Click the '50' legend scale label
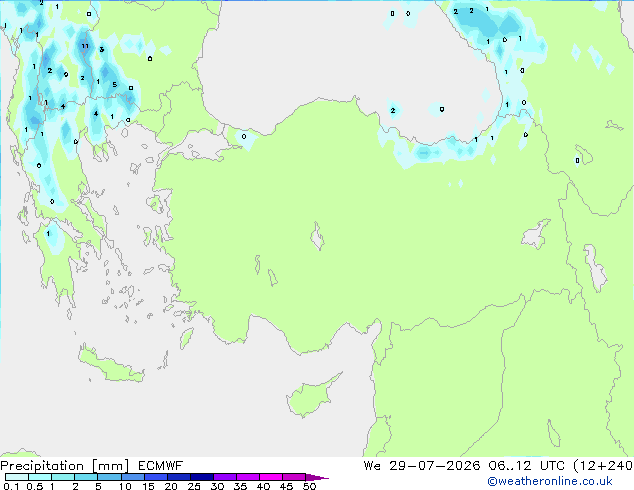Image resolution: width=634 pixels, height=490 pixels. point(309,486)
